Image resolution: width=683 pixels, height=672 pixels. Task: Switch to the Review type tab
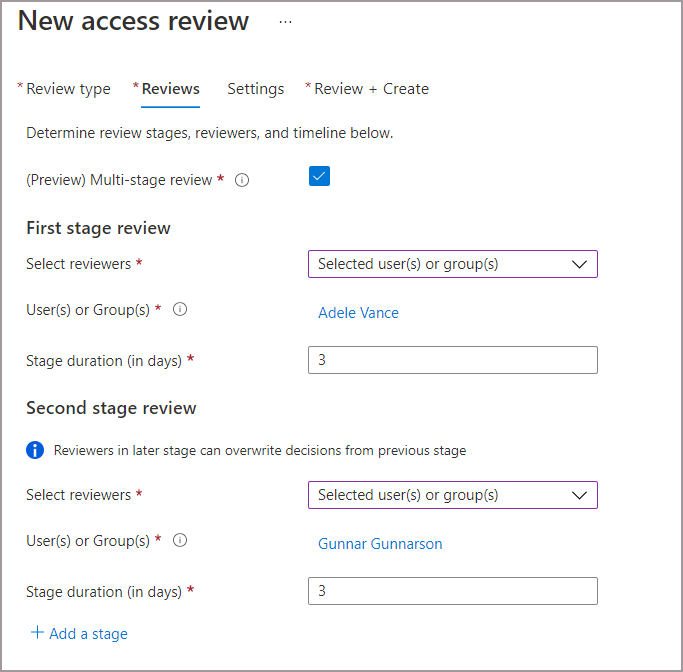coord(68,89)
